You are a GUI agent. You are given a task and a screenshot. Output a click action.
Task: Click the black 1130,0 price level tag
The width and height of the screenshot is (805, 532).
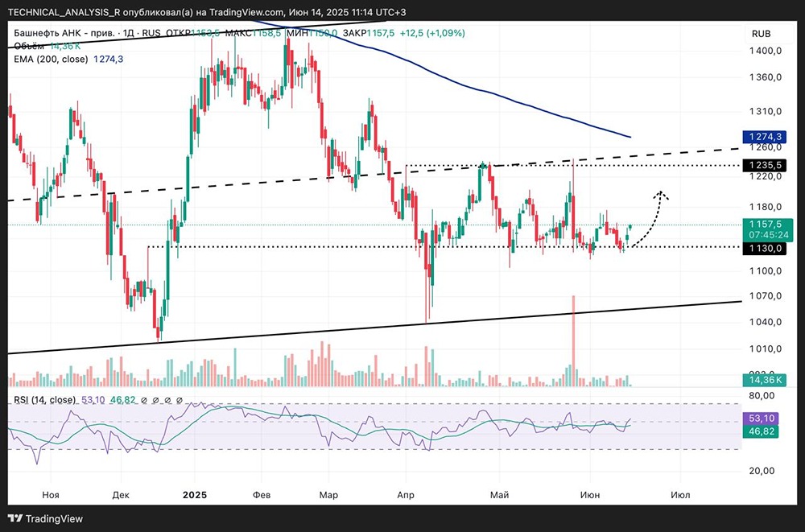tap(765, 249)
